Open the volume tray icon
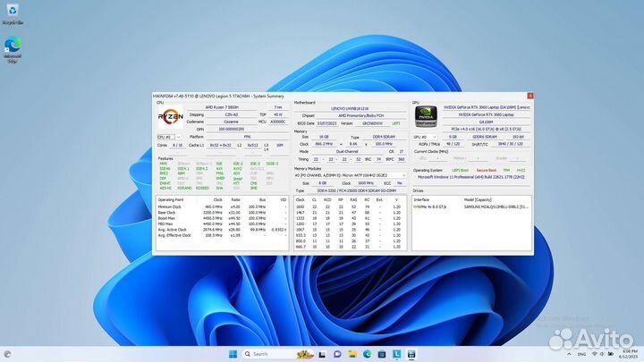Viewport: 644px width, 362px height. (602, 354)
